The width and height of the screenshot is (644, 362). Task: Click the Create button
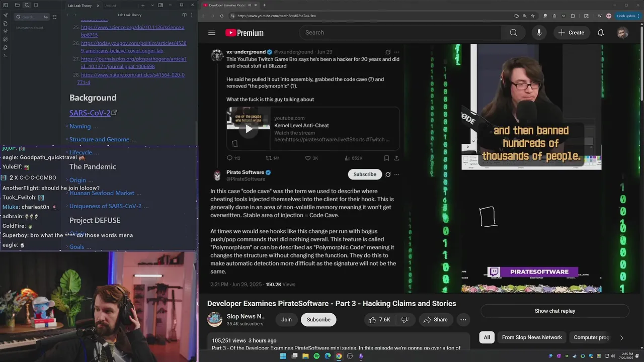coord(571,33)
